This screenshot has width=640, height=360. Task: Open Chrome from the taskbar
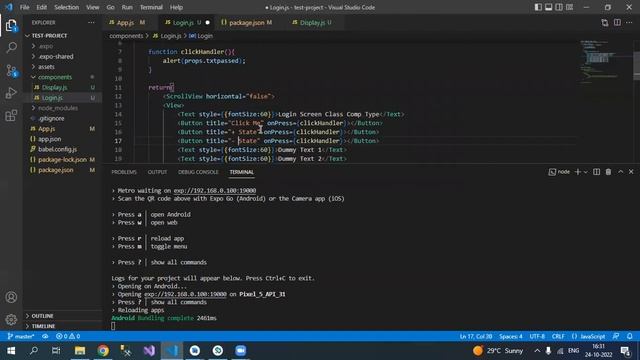tap(103, 351)
